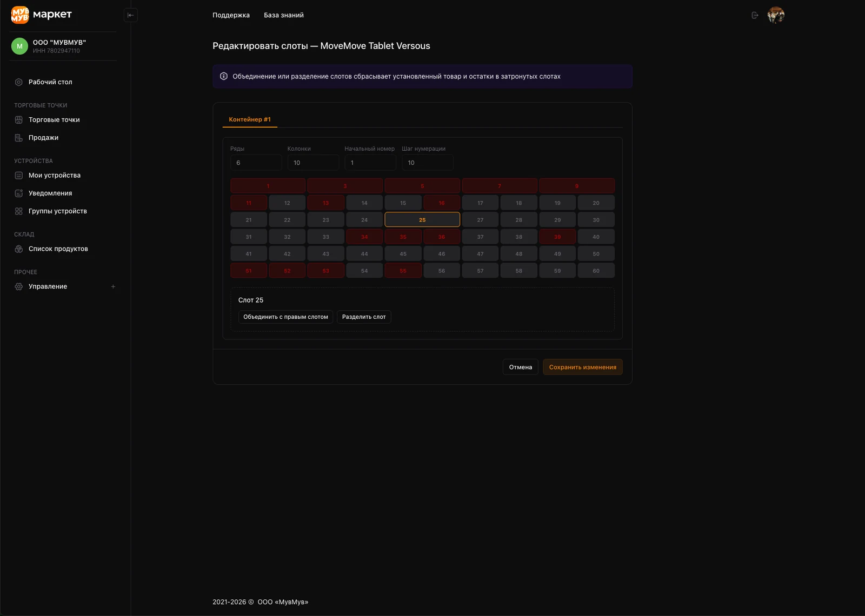This screenshot has height=616, width=865.
Task: Click the info icon in the warning banner
Action: (224, 76)
